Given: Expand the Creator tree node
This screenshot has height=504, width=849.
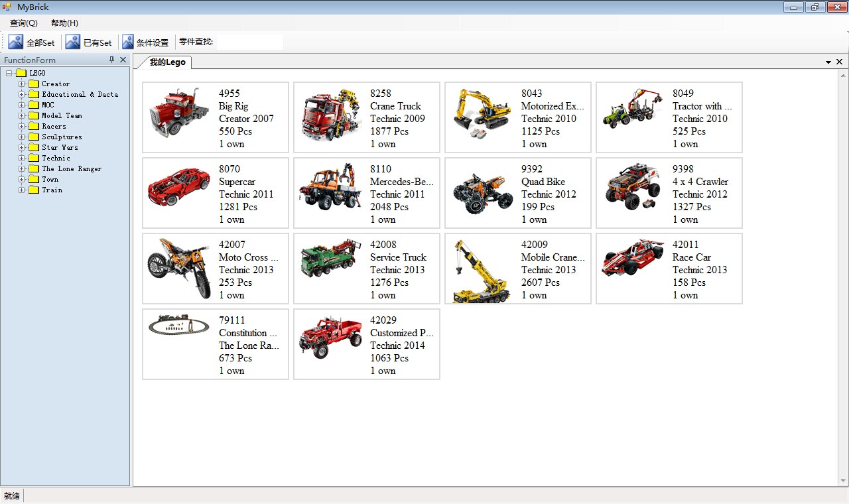Looking at the screenshot, I should click(x=22, y=84).
